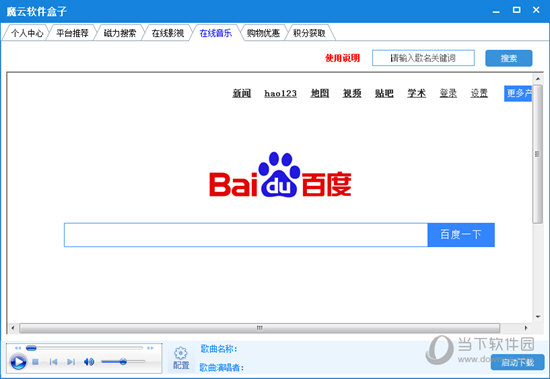Fast forward using the right seek arrows
The height and width of the screenshot is (379, 550).
[150, 348]
